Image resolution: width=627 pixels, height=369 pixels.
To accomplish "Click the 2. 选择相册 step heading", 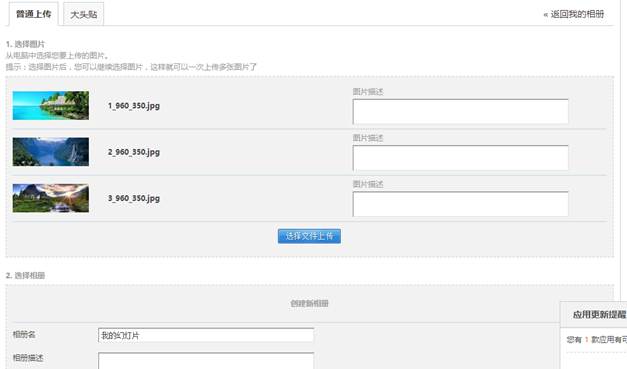I will (25, 275).
